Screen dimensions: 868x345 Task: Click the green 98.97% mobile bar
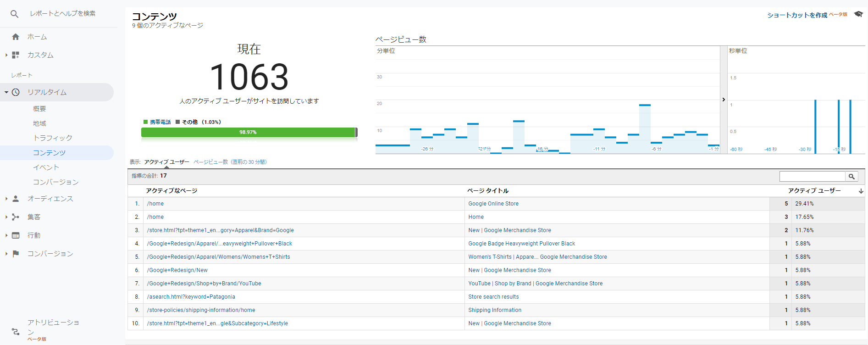click(248, 132)
